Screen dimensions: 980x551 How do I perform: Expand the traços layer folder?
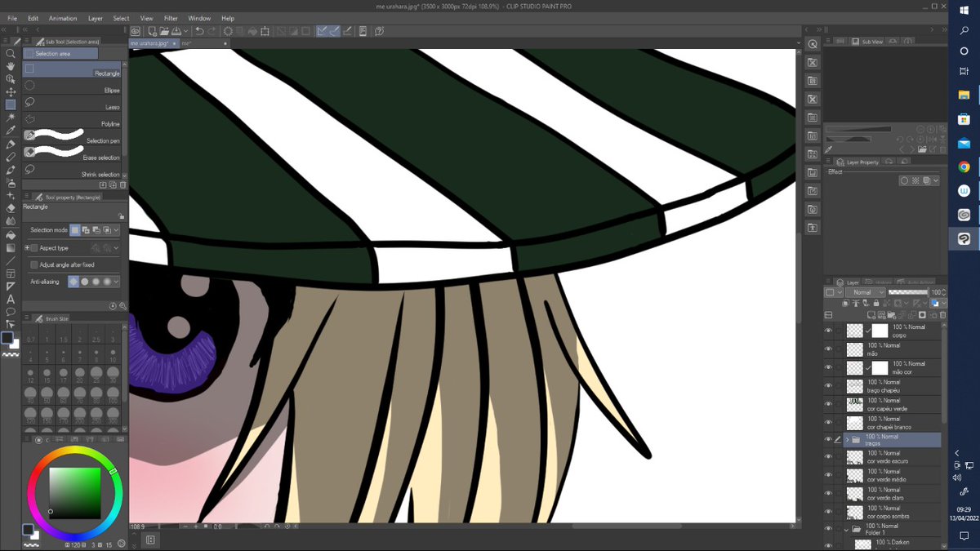point(847,440)
